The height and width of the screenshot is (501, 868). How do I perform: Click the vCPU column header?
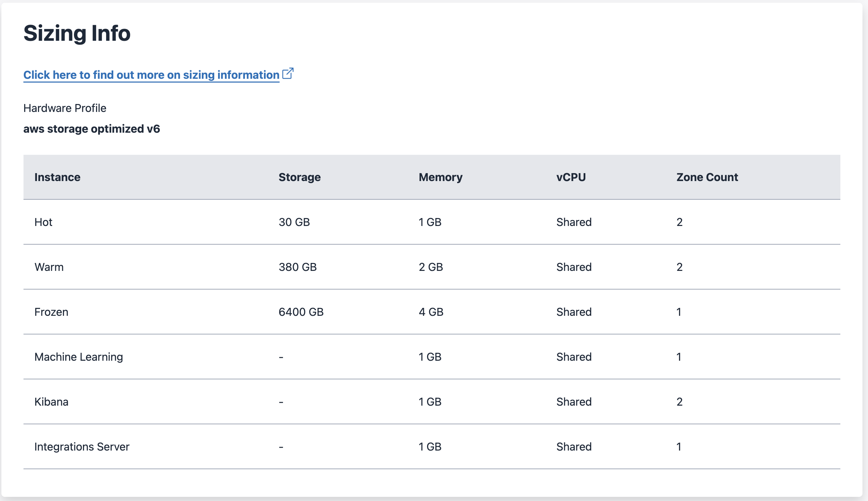point(570,177)
